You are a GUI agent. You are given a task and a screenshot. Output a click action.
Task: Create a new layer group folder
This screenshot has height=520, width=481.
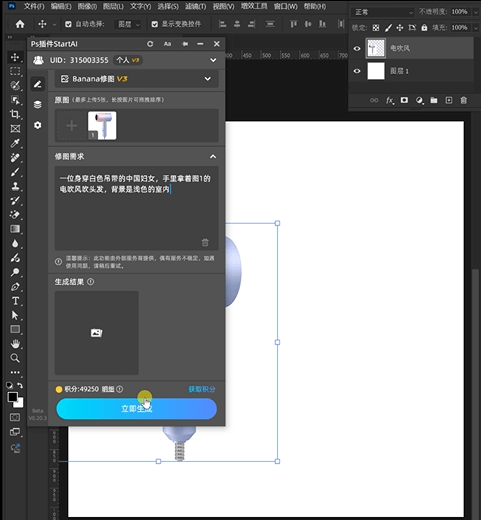coord(434,100)
